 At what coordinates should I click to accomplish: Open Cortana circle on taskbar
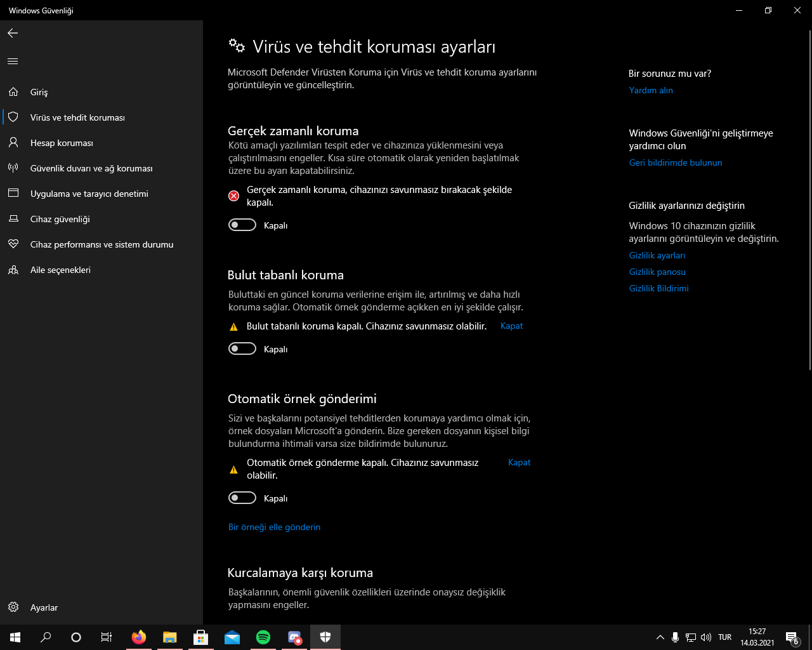pos(76,637)
